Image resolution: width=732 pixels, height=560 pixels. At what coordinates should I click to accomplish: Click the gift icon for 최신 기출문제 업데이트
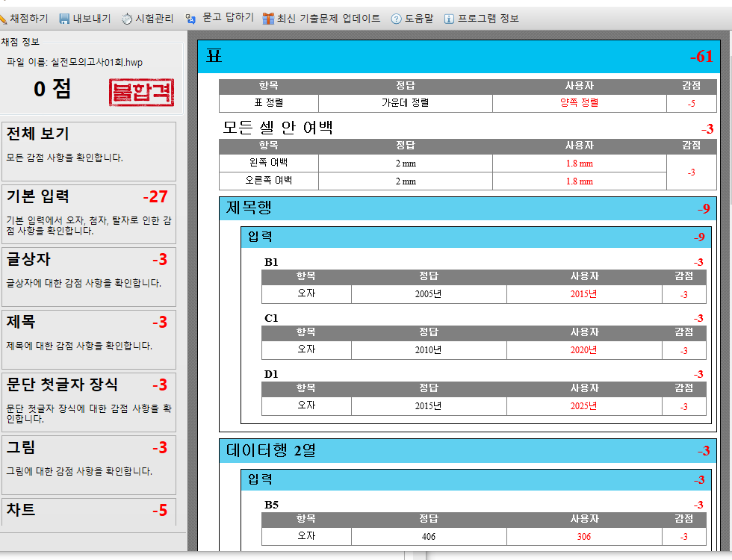click(268, 19)
